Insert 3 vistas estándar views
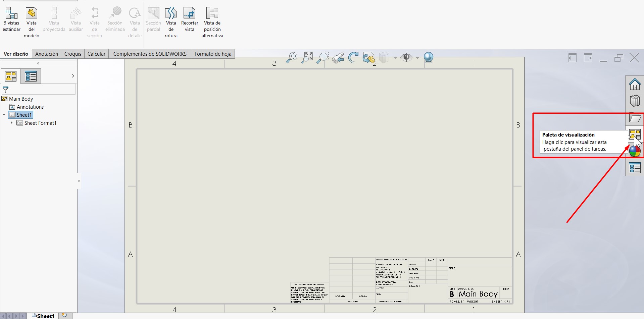Viewport: 644px width, 319px height. coord(11,19)
